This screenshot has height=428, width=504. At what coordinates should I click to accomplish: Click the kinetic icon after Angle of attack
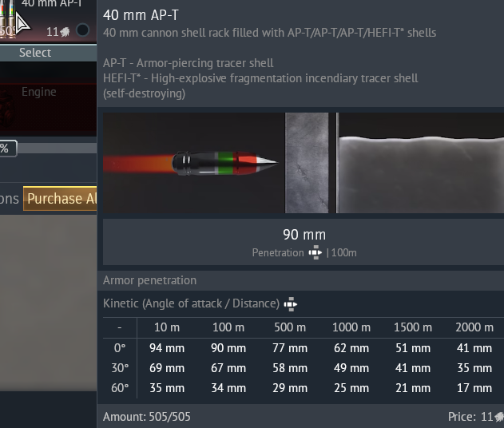coord(290,304)
